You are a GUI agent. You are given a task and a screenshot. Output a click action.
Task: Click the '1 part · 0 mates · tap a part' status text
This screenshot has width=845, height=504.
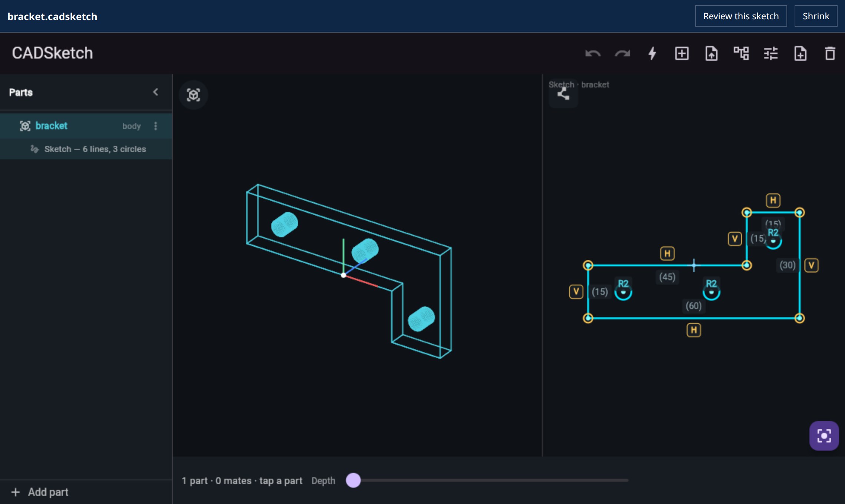(x=242, y=481)
